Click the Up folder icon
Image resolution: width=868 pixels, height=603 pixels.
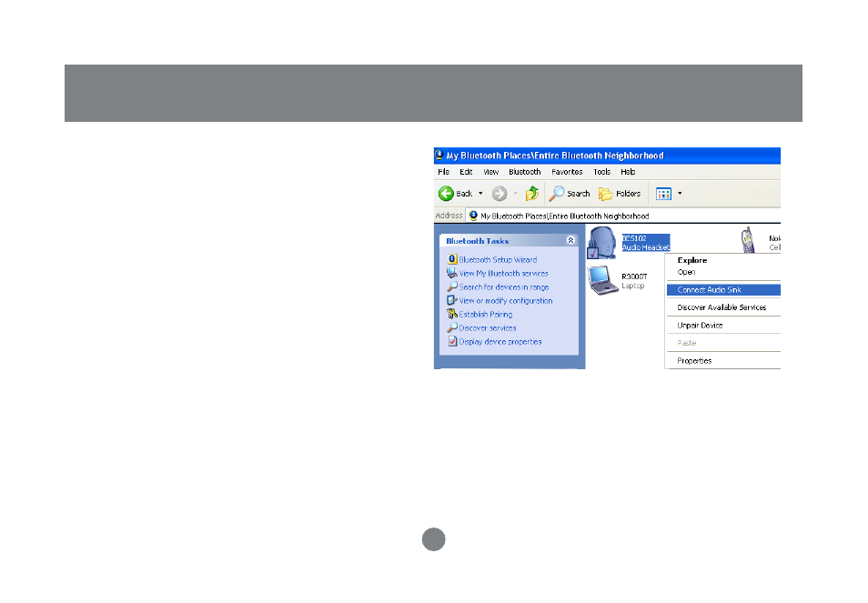point(532,193)
